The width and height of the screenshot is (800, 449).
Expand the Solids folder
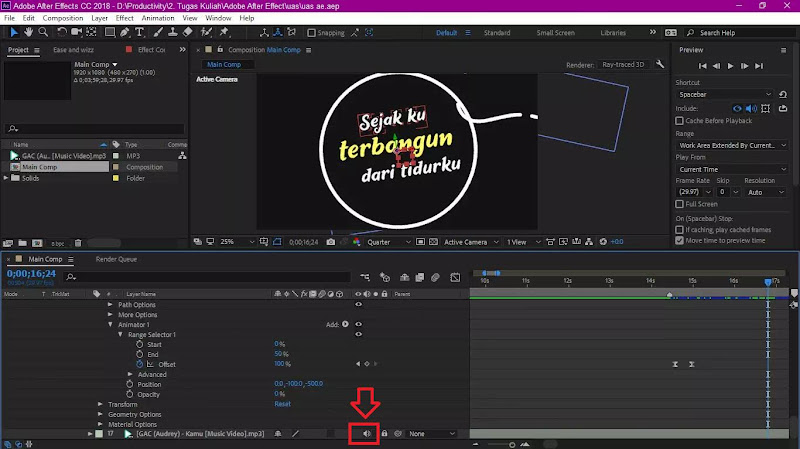[6, 178]
